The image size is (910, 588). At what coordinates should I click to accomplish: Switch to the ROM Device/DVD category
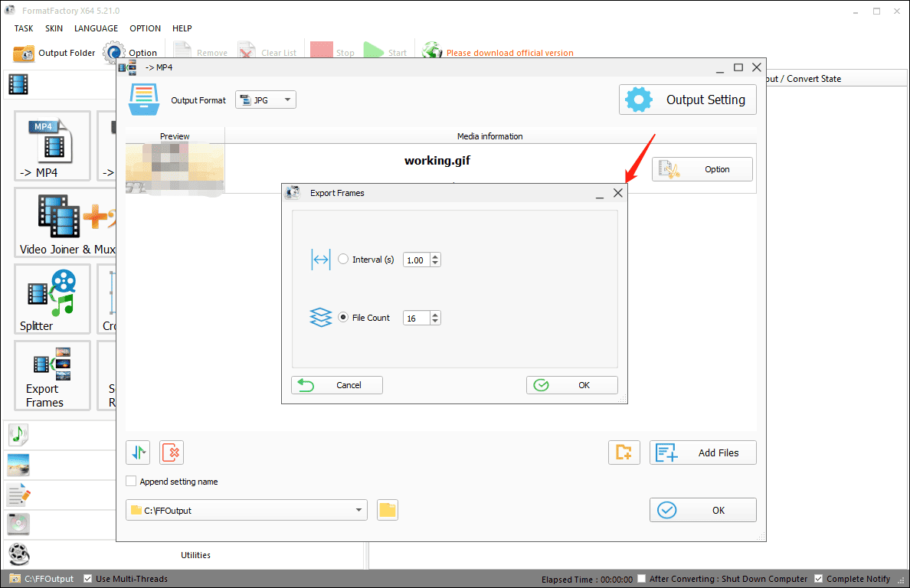[x=18, y=524]
